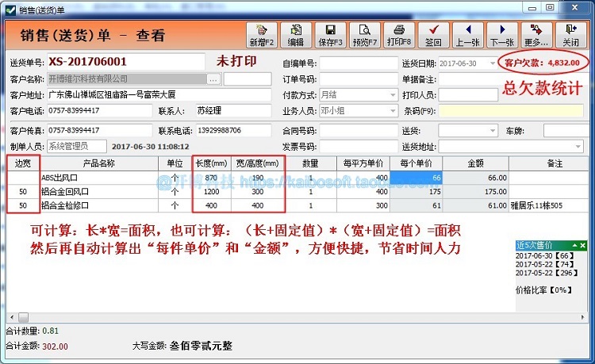
Task: Close the 近5次售价 price history panel
Action: coord(583,246)
